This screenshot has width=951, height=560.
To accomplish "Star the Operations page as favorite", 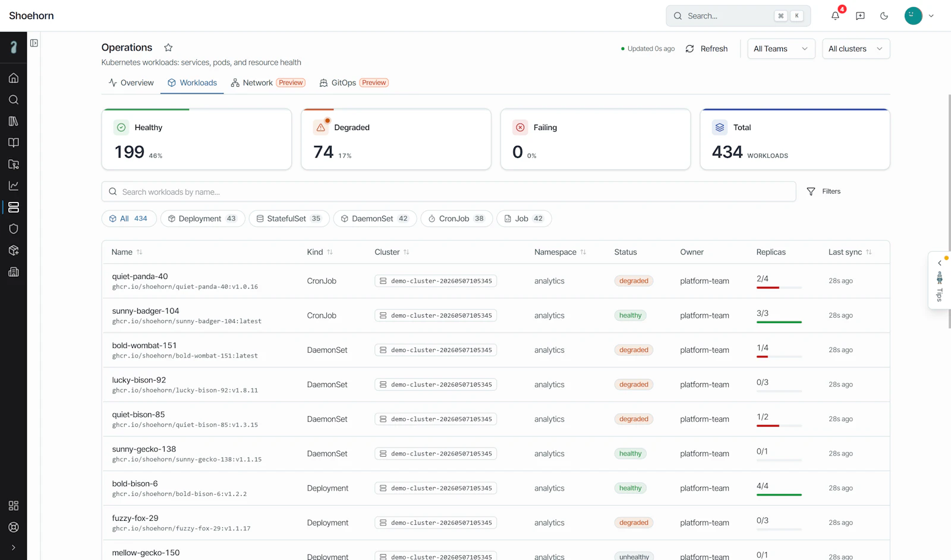I will click(168, 48).
